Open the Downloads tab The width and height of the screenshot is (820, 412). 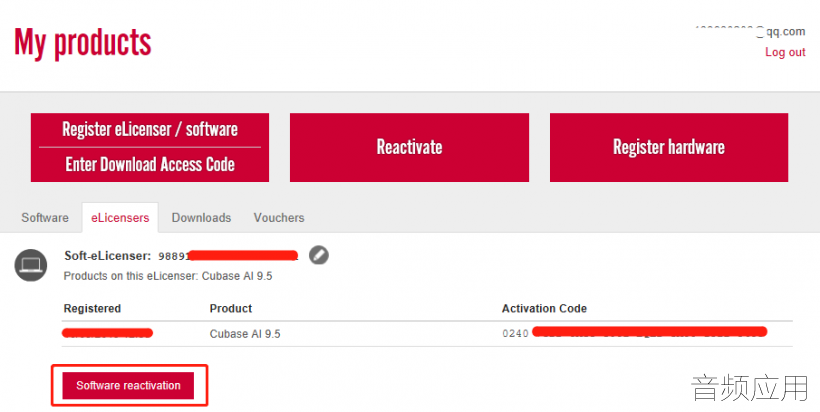[201, 217]
